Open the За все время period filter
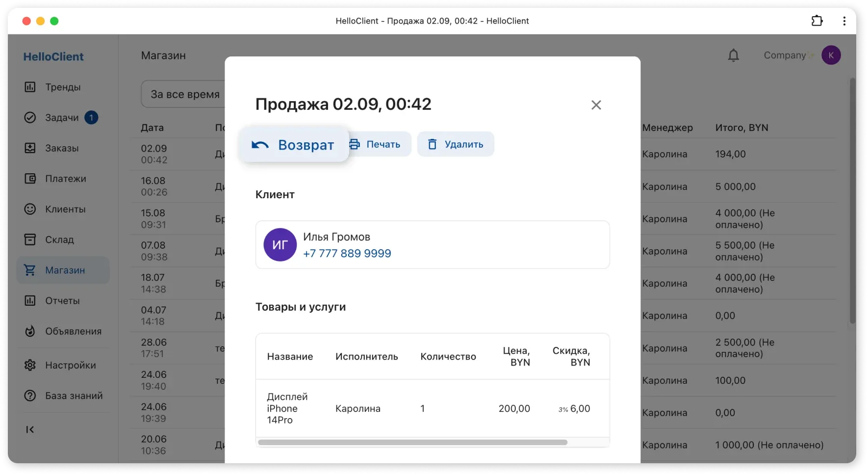 tap(184, 94)
